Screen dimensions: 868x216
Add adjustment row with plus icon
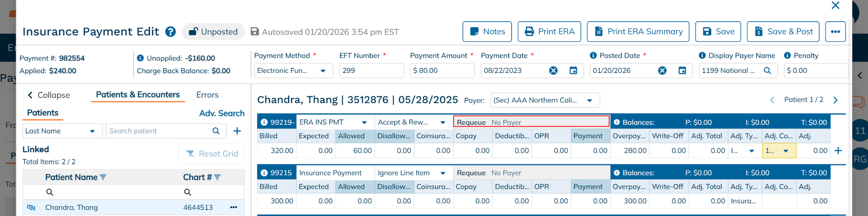(x=838, y=151)
